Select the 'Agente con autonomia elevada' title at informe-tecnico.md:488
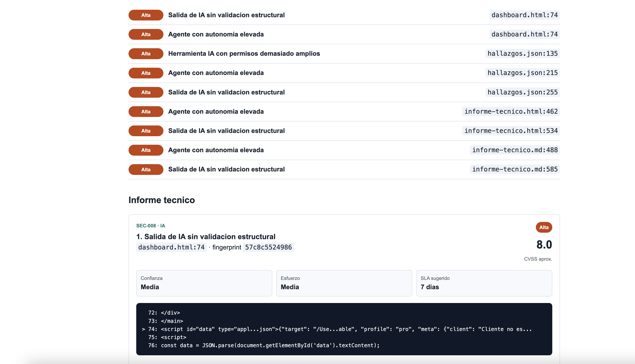Viewport: 635px width, 364px height. (x=216, y=150)
